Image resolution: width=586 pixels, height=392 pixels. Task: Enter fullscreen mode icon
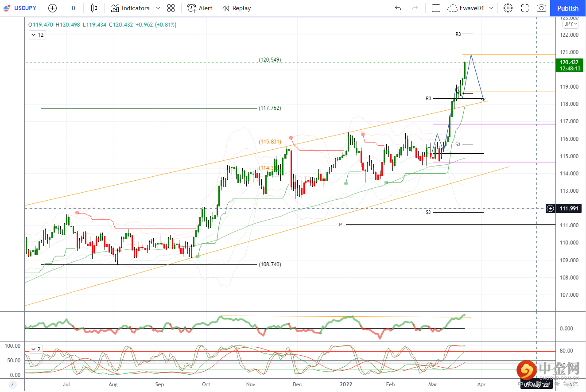pyautogui.click(x=525, y=8)
